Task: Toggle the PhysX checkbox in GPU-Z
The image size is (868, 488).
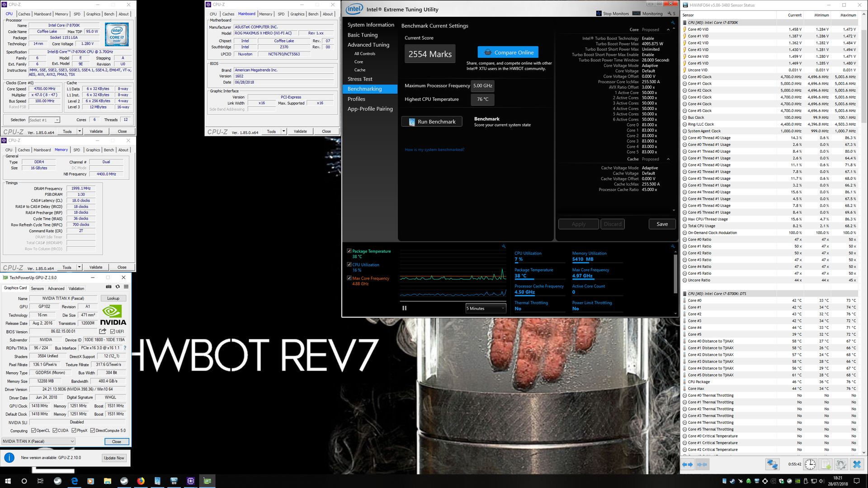Action: coord(74,431)
